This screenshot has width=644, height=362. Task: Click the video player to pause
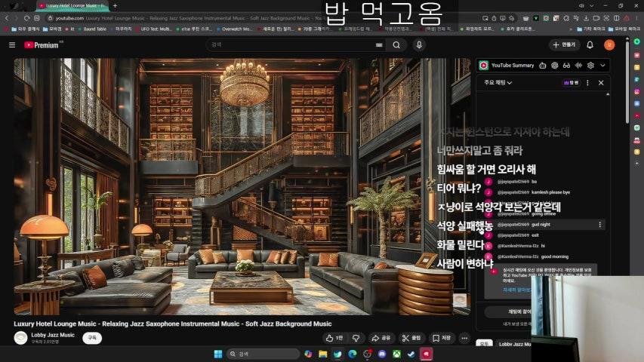click(x=242, y=187)
